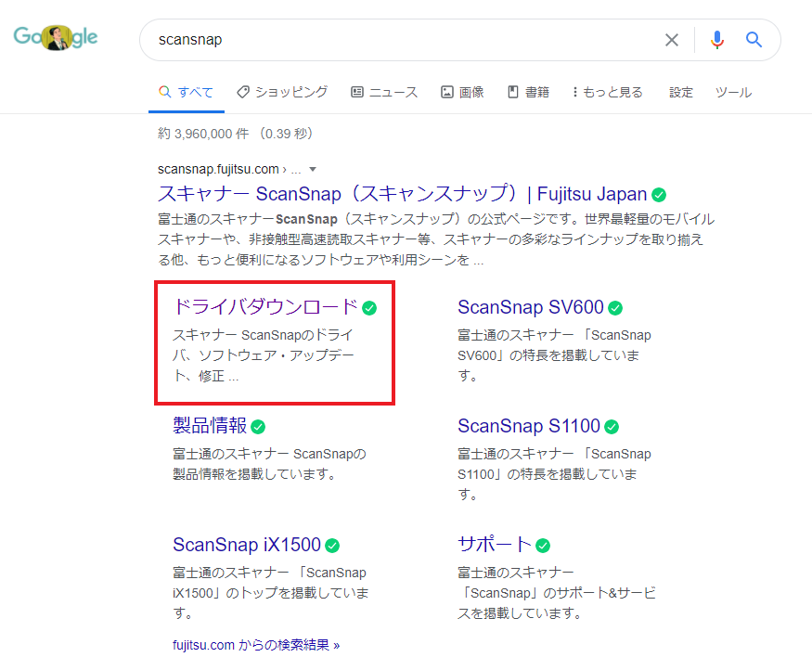Click green checkmark beside 製品情報

coord(258,427)
